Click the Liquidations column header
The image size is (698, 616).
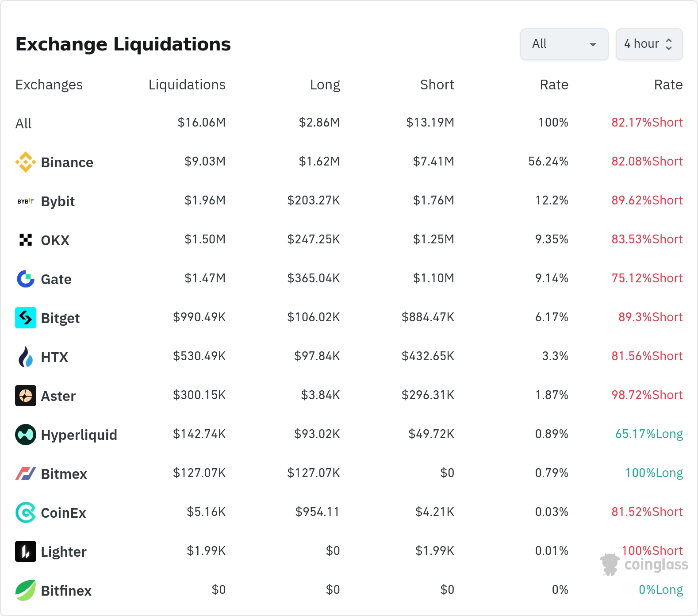pos(187,85)
